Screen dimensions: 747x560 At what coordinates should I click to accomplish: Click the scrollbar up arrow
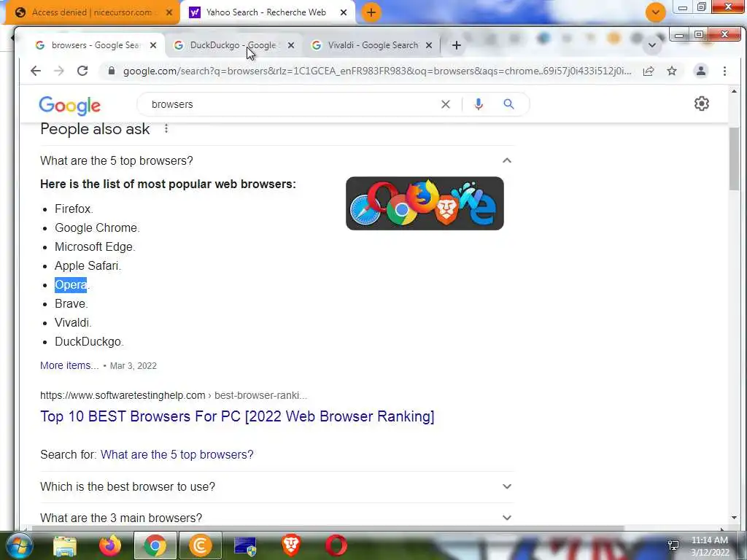tap(734, 91)
